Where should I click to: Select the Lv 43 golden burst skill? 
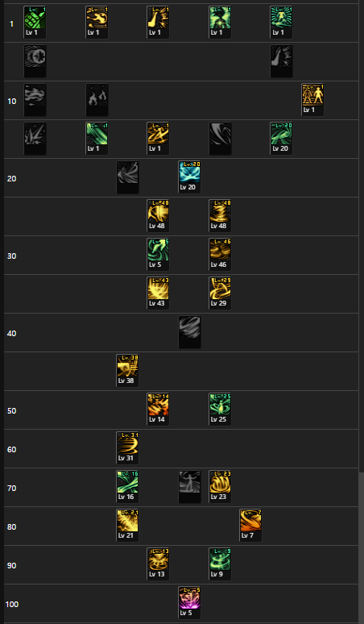tap(158, 293)
